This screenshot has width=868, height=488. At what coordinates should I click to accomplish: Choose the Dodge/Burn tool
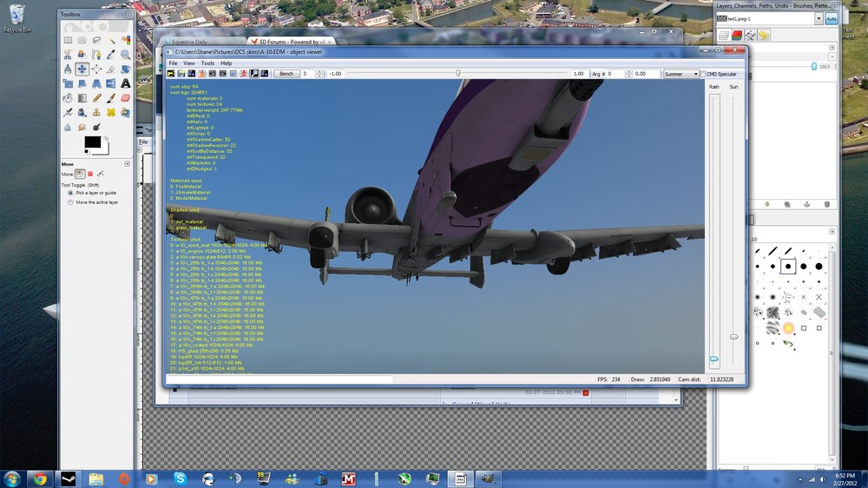96,127
